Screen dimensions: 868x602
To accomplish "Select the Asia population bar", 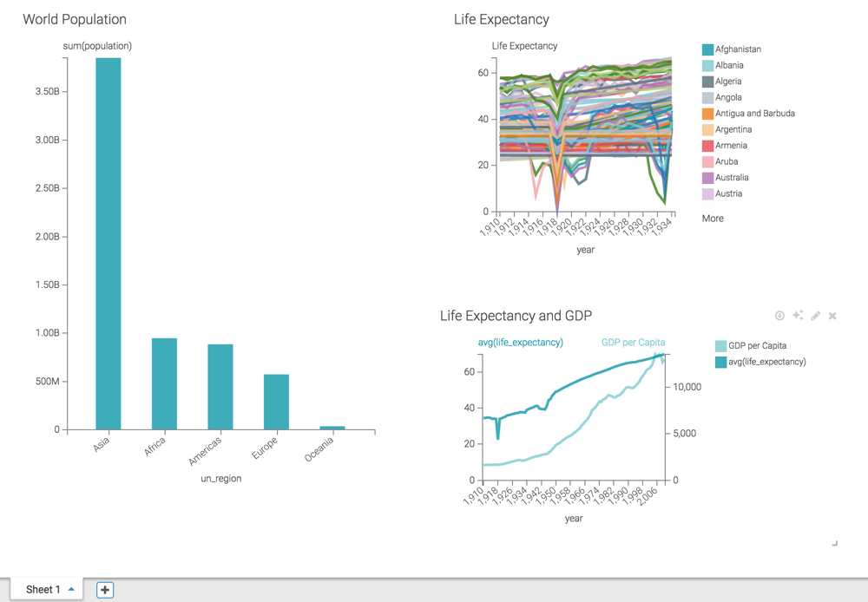I will 108,244.
